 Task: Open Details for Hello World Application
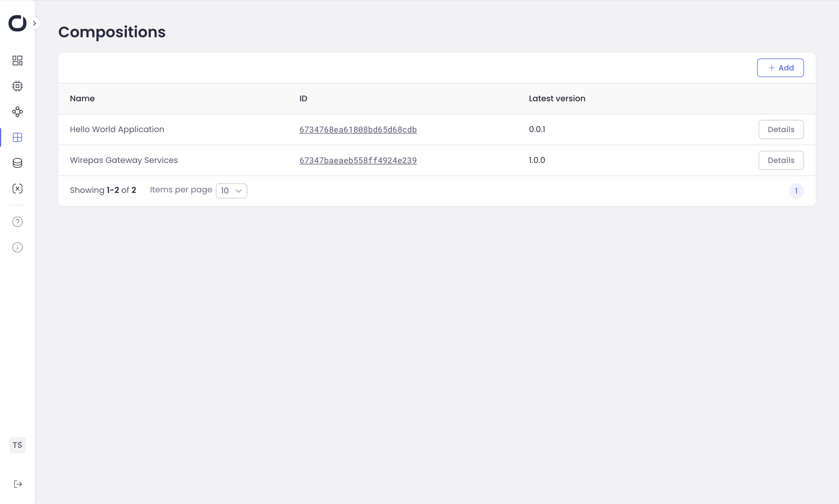[x=781, y=129]
